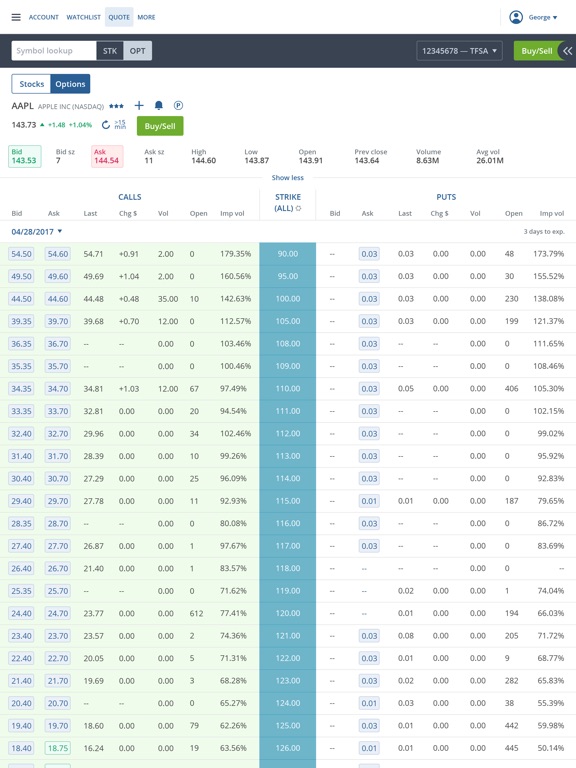This screenshot has width=576, height=768.
Task: Select the 90.00 strike cell
Action: pos(288,254)
